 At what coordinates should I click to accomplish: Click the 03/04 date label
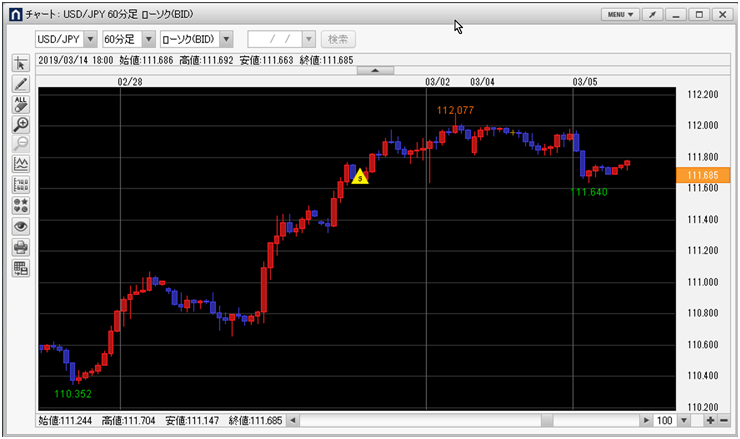pyautogui.click(x=482, y=82)
